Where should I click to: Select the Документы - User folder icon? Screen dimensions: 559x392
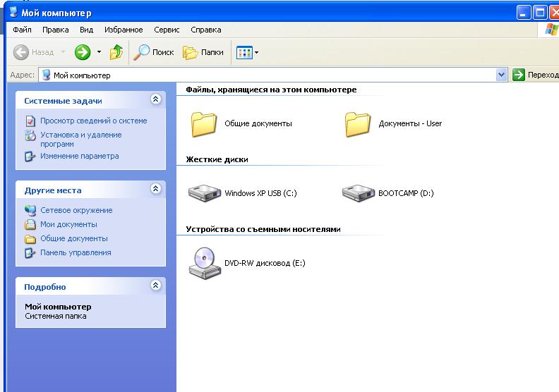point(358,124)
